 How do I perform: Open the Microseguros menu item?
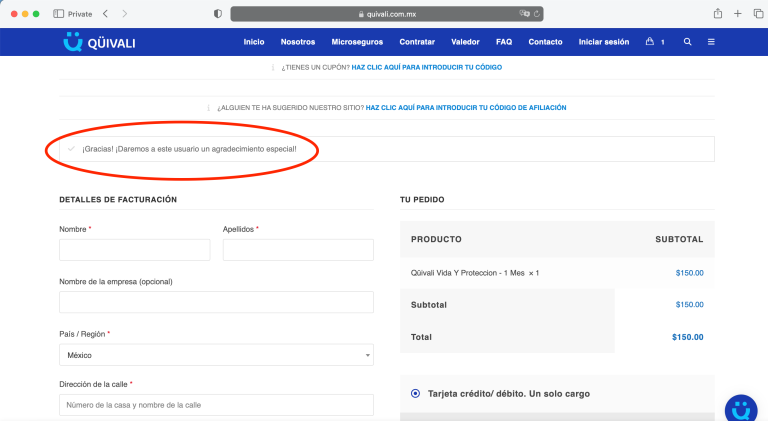point(357,42)
